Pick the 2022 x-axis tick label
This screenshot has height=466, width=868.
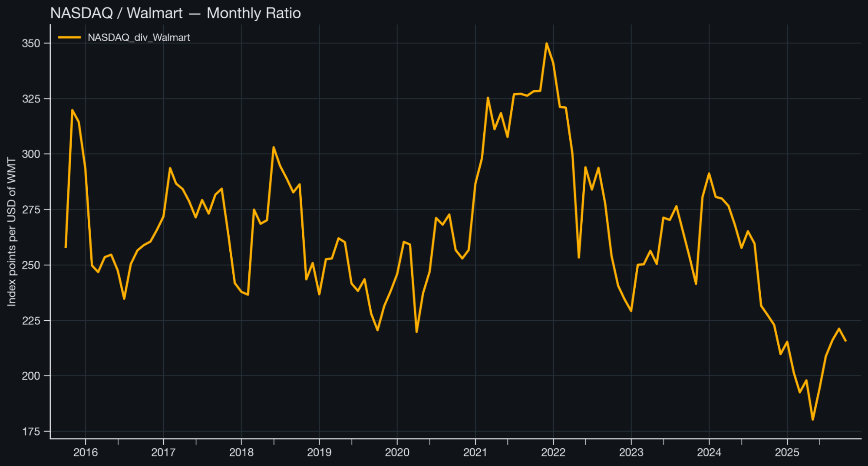click(553, 453)
